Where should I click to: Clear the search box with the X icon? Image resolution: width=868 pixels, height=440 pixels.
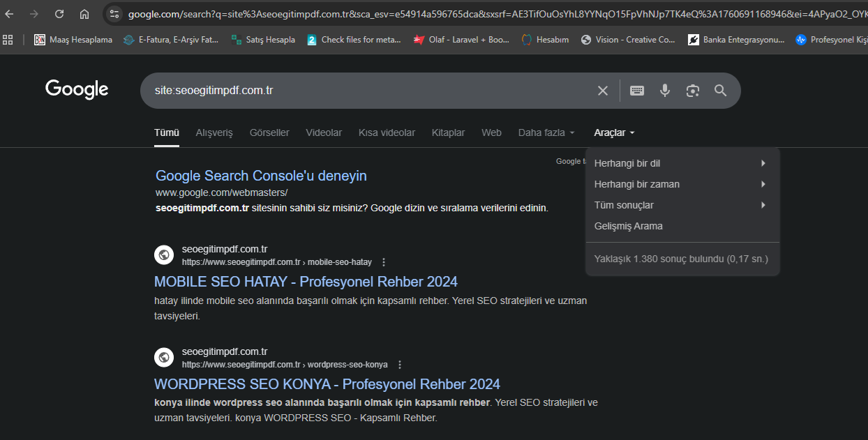[603, 91]
